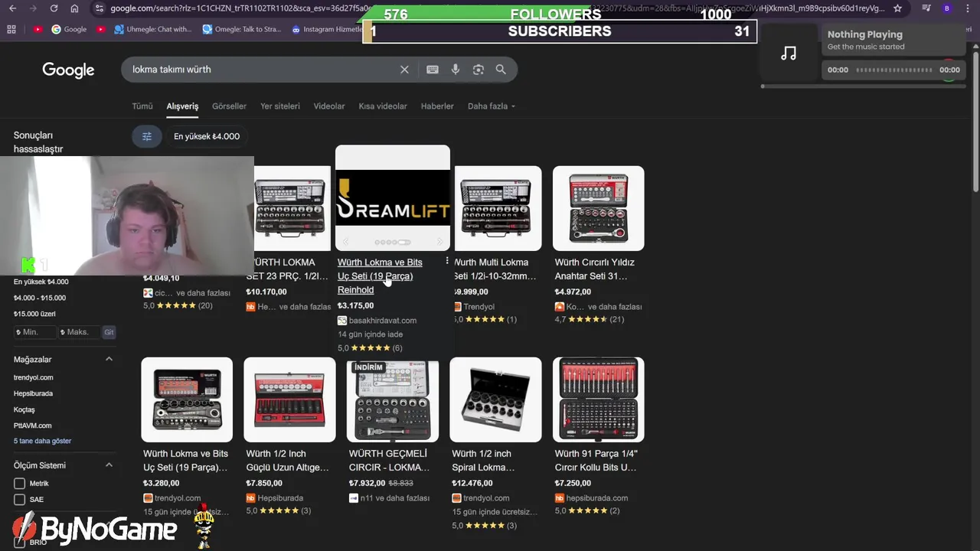The image size is (980, 551).
Task: Apply price range with Git button
Action: pyautogui.click(x=109, y=332)
